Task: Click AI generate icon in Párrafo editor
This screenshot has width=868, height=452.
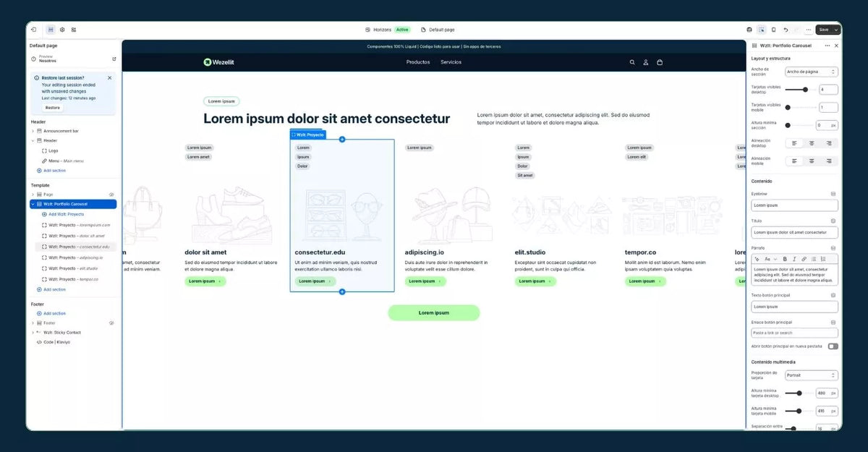Action: coord(757,259)
